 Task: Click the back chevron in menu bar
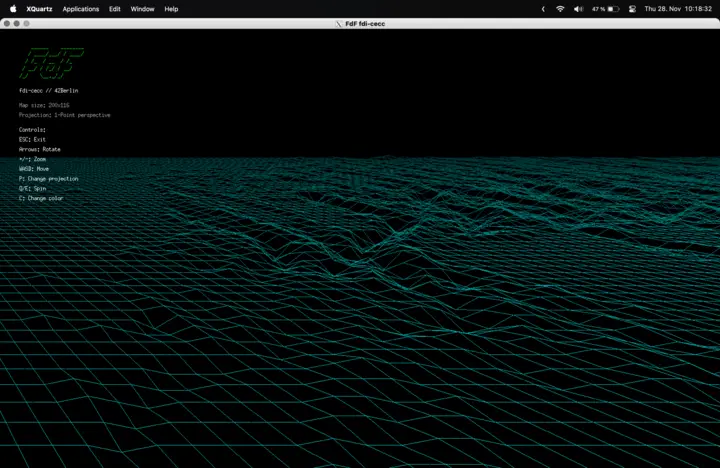click(543, 8)
